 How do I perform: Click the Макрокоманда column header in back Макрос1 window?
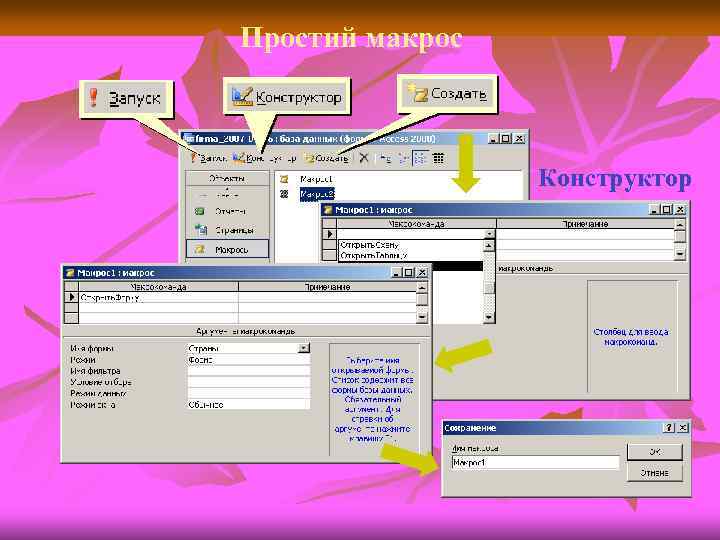tap(416, 224)
